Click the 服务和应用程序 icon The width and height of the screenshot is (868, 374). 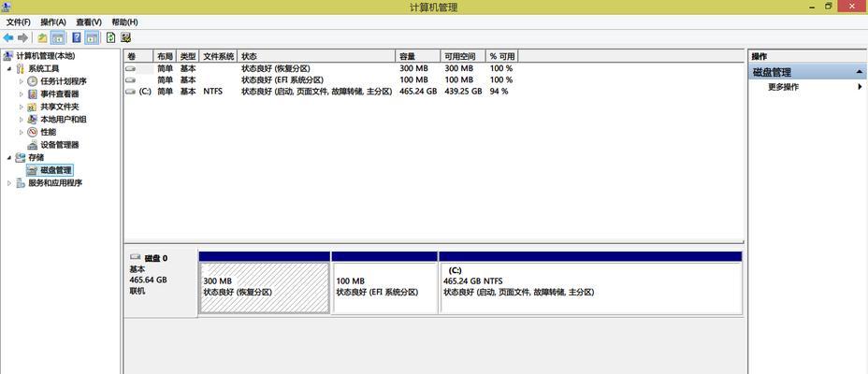pyautogui.click(x=21, y=183)
